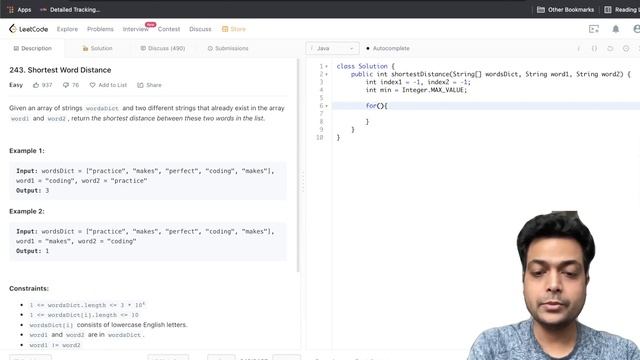
Task: Click 'Output: 3' in Example 1
Action: tap(33, 190)
